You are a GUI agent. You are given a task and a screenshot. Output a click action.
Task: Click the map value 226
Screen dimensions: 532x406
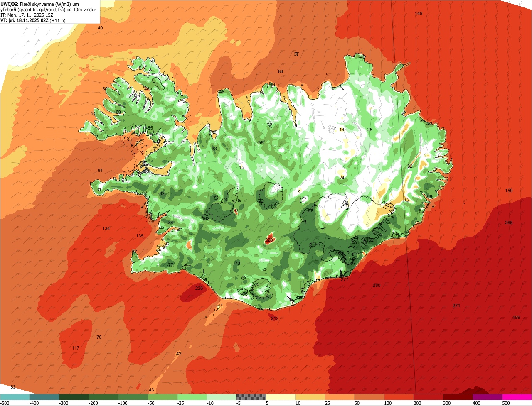pyautogui.click(x=199, y=288)
